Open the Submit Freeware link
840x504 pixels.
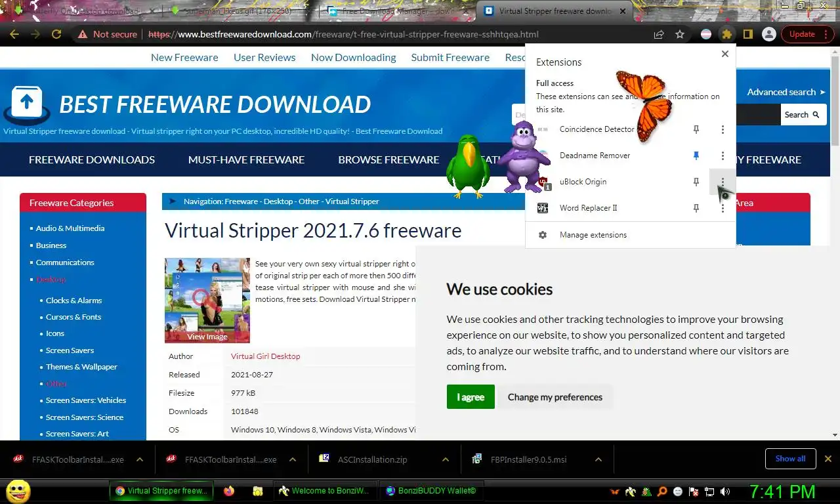[x=450, y=57]
